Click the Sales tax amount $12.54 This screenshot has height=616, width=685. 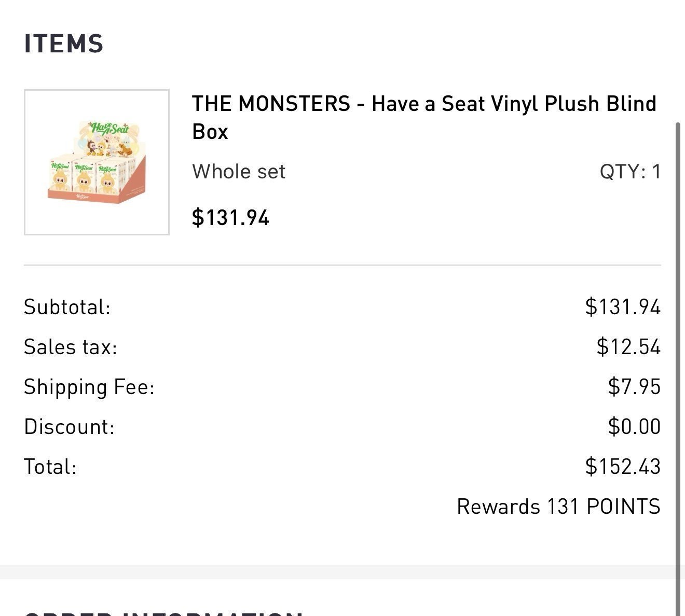click(x=628, y=347)
